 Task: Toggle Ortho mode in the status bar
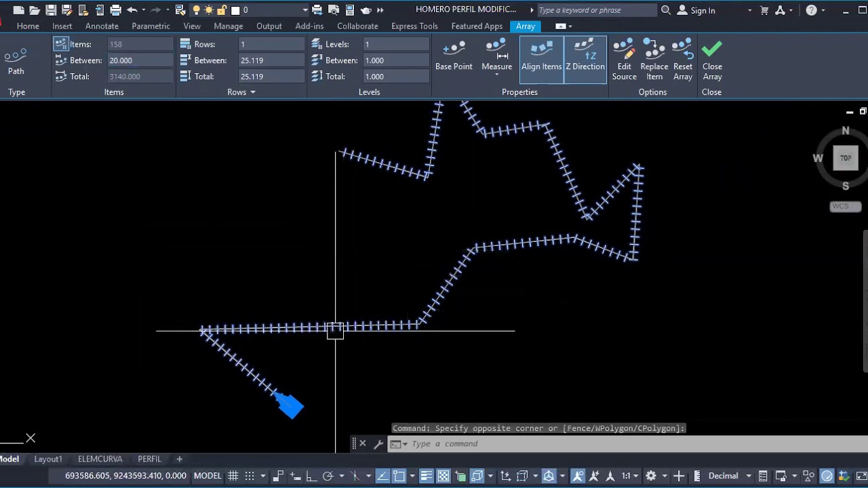coord(311,476)
